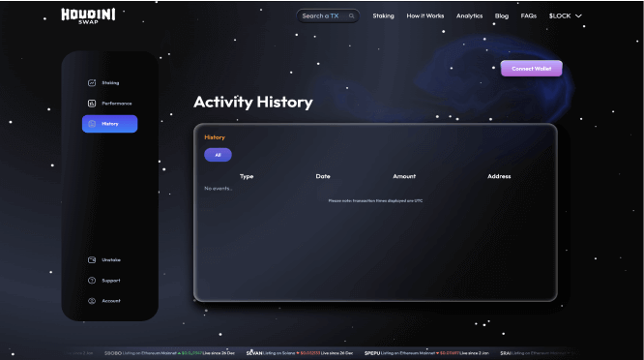644x360 pixels.
Task: Click the Support question mark icon
Action: tap(92, 281)
